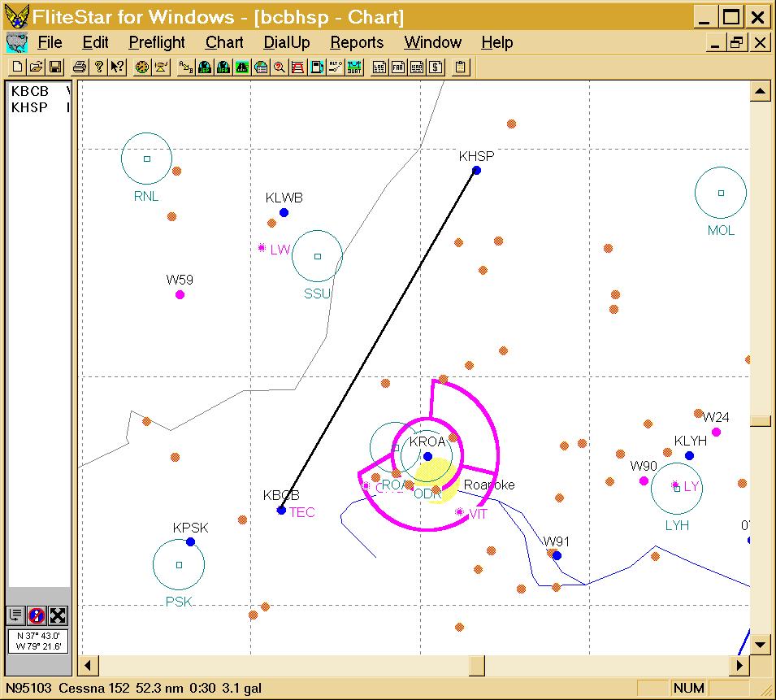Click the aircraft model toolbar icon
This screenshot has width=776, height=700.
pyautogui.click(x=161, y=67)
